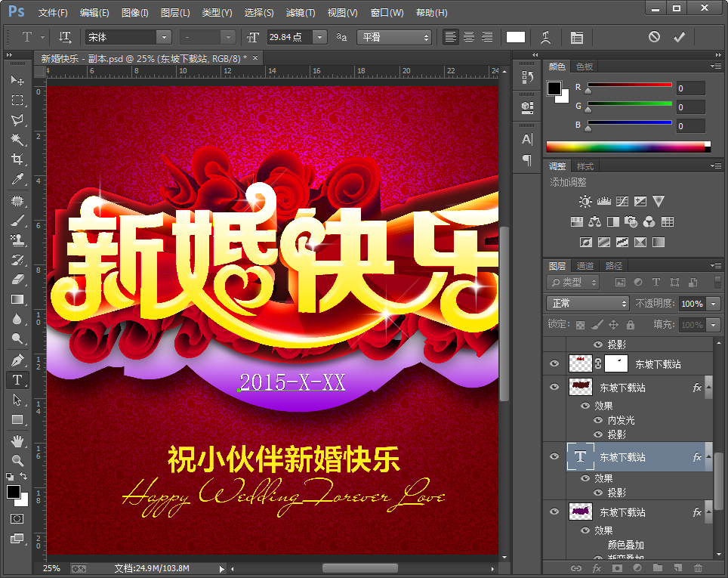The image size is (728, 578).
Task: Open opacity 100% dropdown arrow
Action: 714,304
